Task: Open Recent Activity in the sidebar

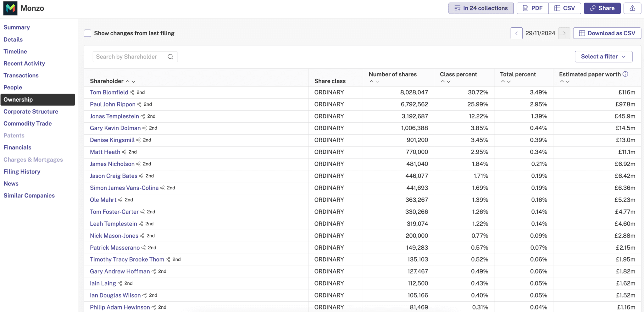Action: click(x=24, y=64)
